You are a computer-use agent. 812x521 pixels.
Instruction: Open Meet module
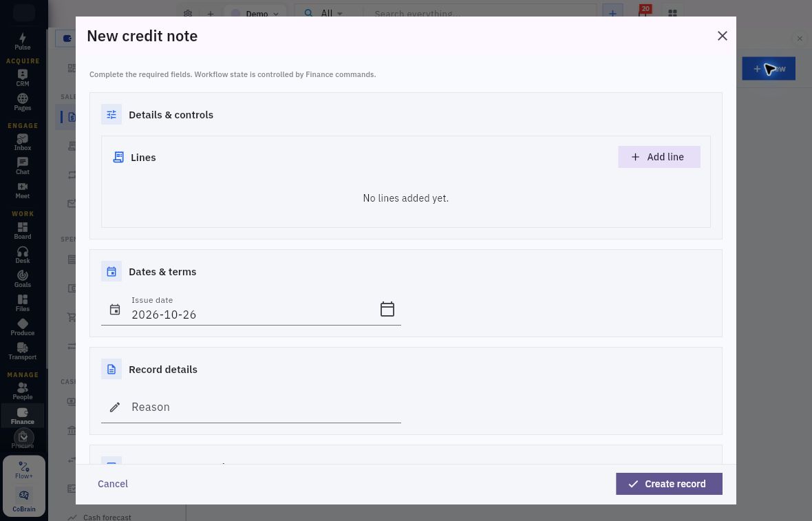(x=22, y=191)
